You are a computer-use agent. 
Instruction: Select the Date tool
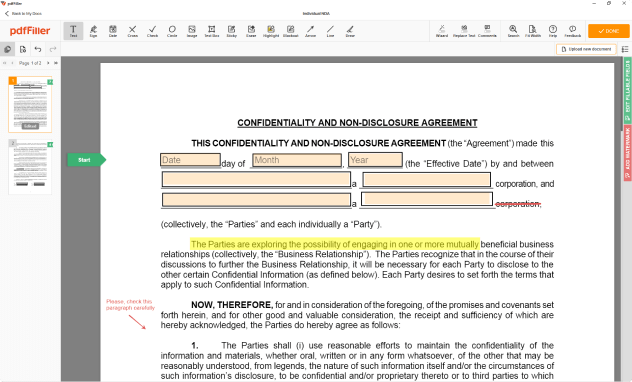tap(113, 31)
